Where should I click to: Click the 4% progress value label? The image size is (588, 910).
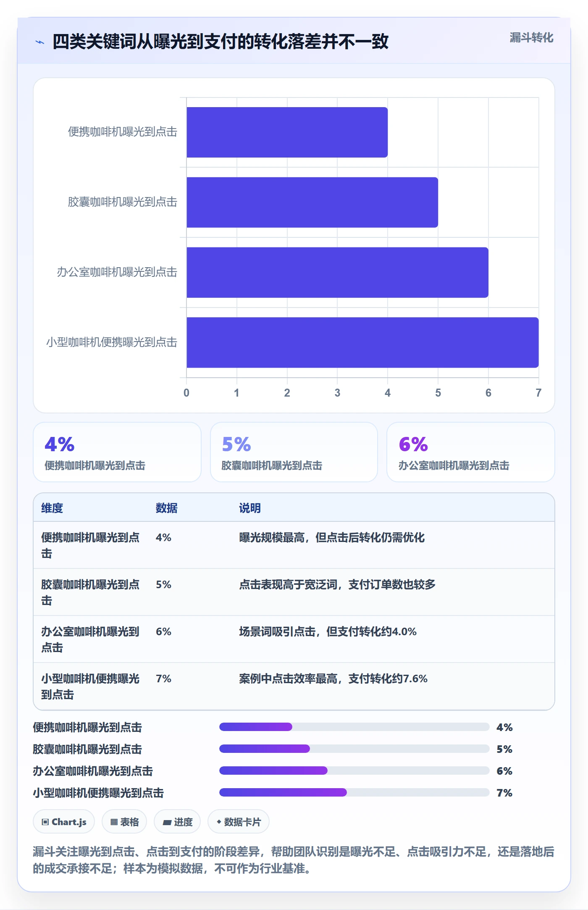504,727
